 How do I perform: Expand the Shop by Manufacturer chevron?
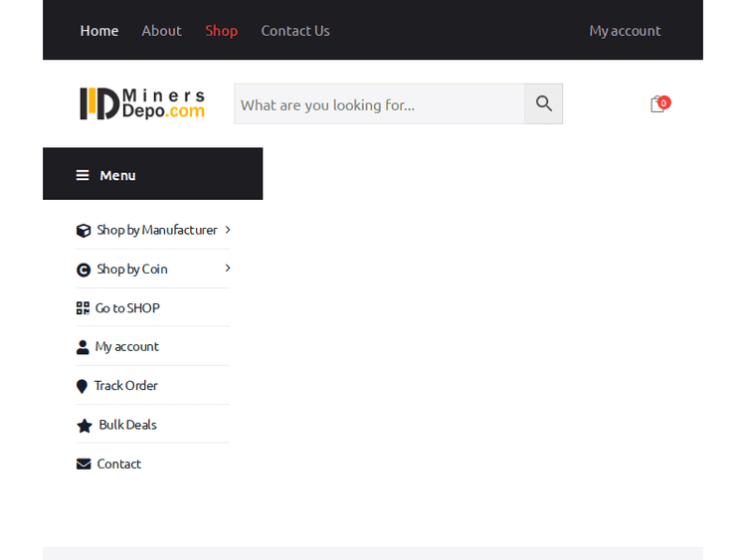click(x=228, y=230)
